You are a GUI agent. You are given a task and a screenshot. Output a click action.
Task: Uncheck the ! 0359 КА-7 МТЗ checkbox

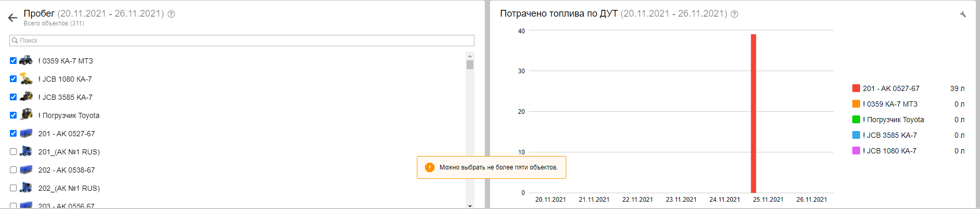[13, 61]
